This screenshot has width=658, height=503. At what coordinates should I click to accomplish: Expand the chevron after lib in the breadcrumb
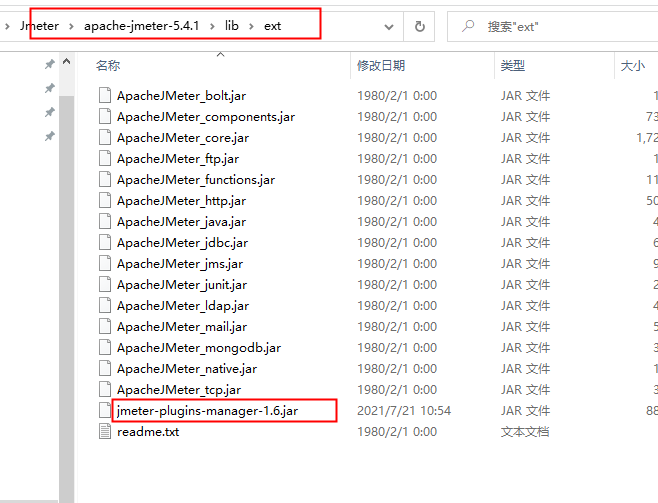pos(251,26)
